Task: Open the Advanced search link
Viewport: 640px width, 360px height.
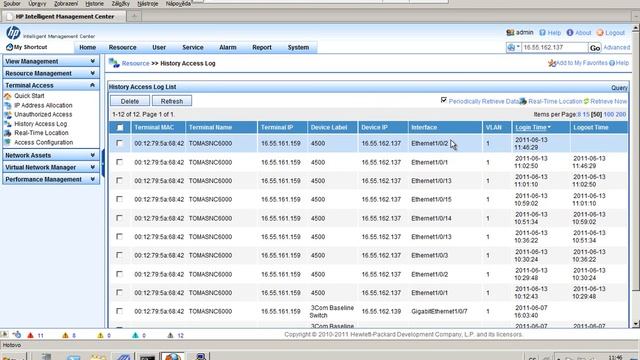Action: pyautogui.click(x=616, y=47)
